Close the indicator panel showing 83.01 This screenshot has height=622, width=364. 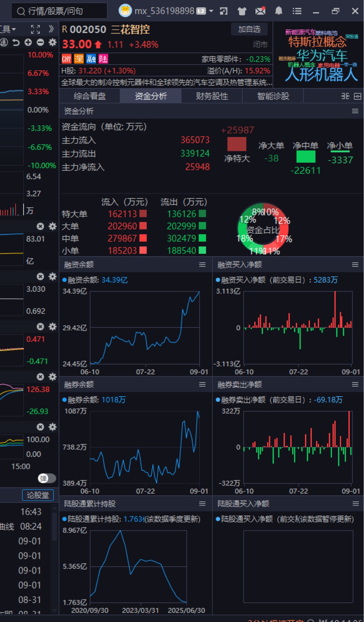(x=40, y=226)
